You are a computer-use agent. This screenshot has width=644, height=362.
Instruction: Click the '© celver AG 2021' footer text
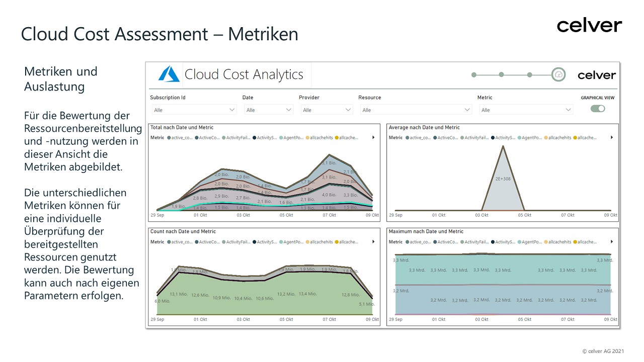603,351
